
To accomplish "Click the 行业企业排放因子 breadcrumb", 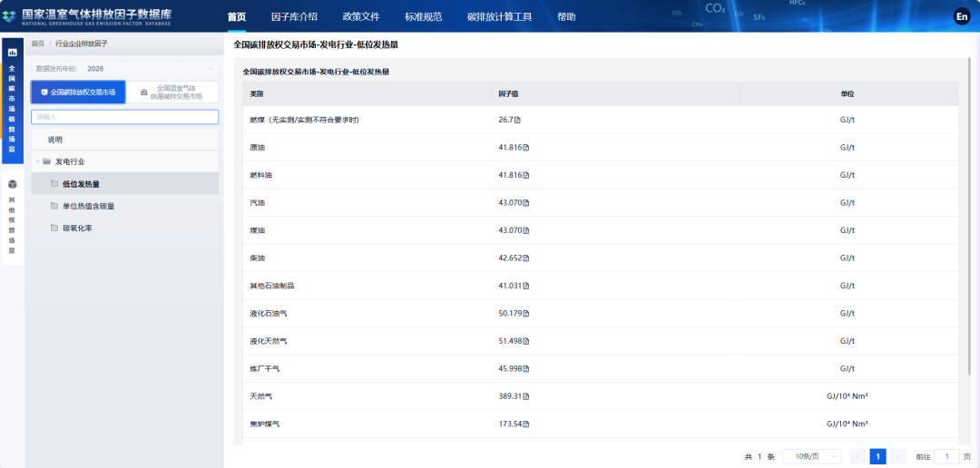I will point(82,44).
